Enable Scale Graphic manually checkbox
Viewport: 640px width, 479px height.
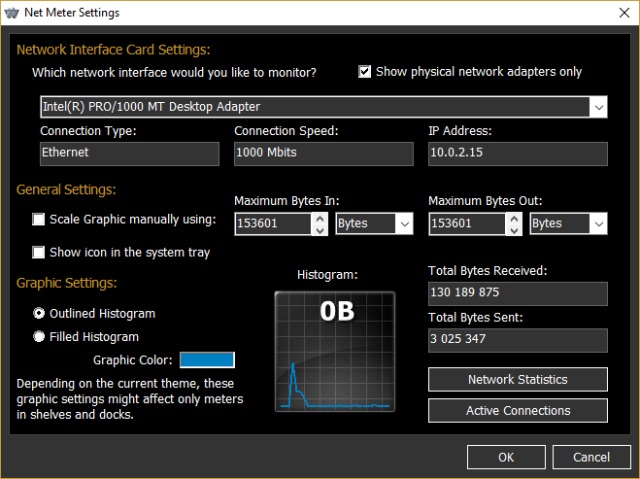pyautogui.click(x=39, y=220)
